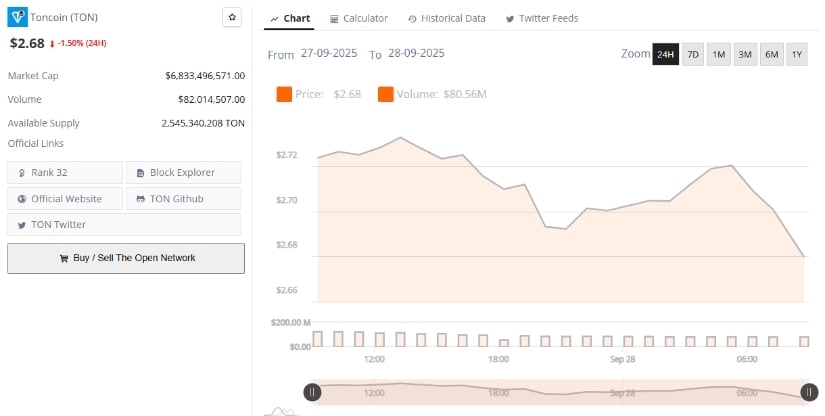
Task: Open the Calculator tab
Action: pos(358,18)
